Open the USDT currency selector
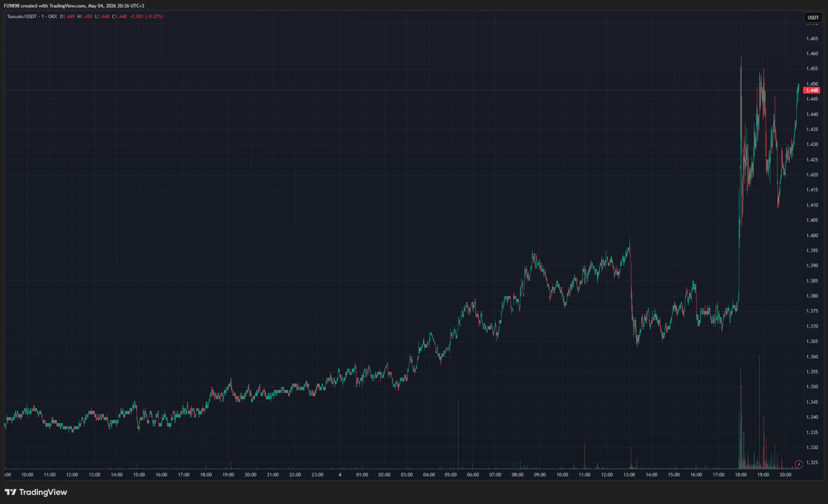 point(813,17)
